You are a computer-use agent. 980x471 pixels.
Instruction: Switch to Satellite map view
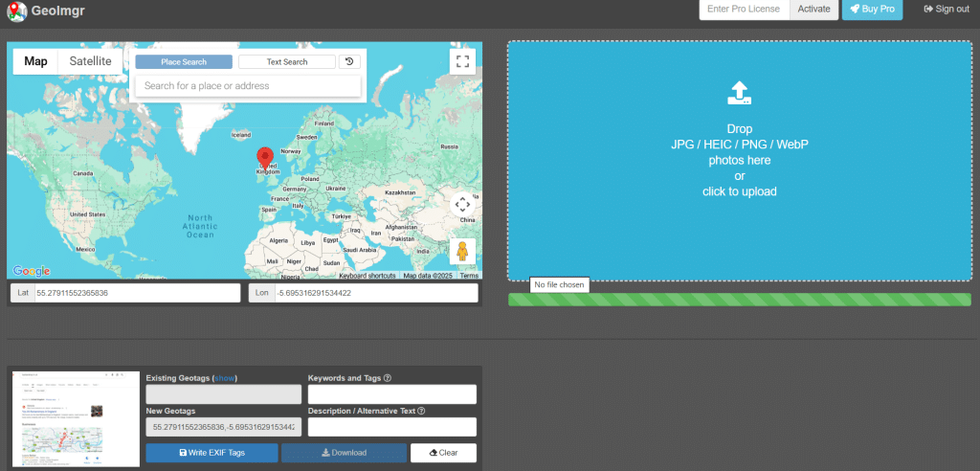click(90, 61)
